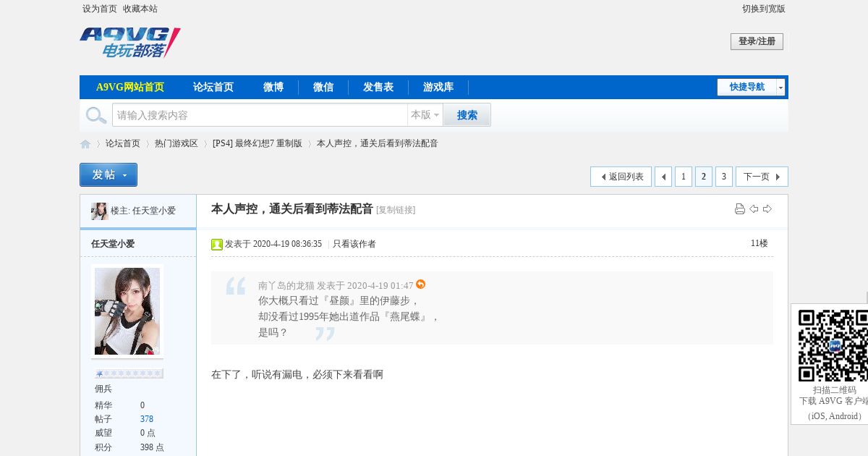
Task: Go to previous thread arrow icon
Action: [x=754, y=209]
